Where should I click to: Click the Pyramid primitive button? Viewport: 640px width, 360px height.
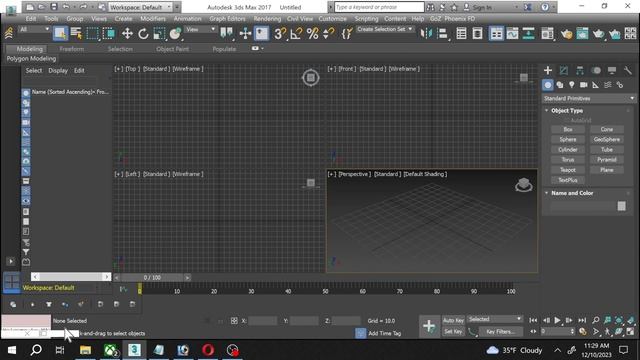click(607, 160)
